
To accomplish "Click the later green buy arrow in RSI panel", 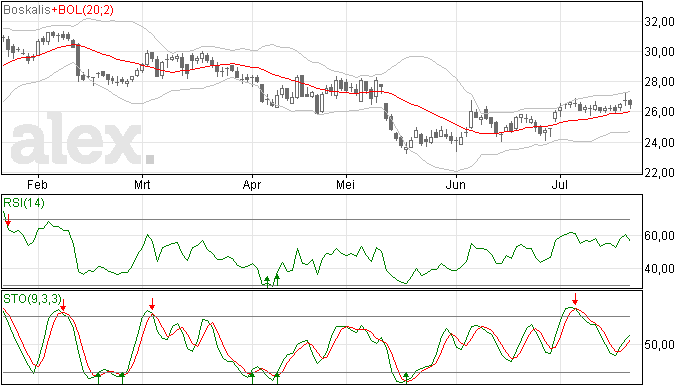I will tap(277, 280).
